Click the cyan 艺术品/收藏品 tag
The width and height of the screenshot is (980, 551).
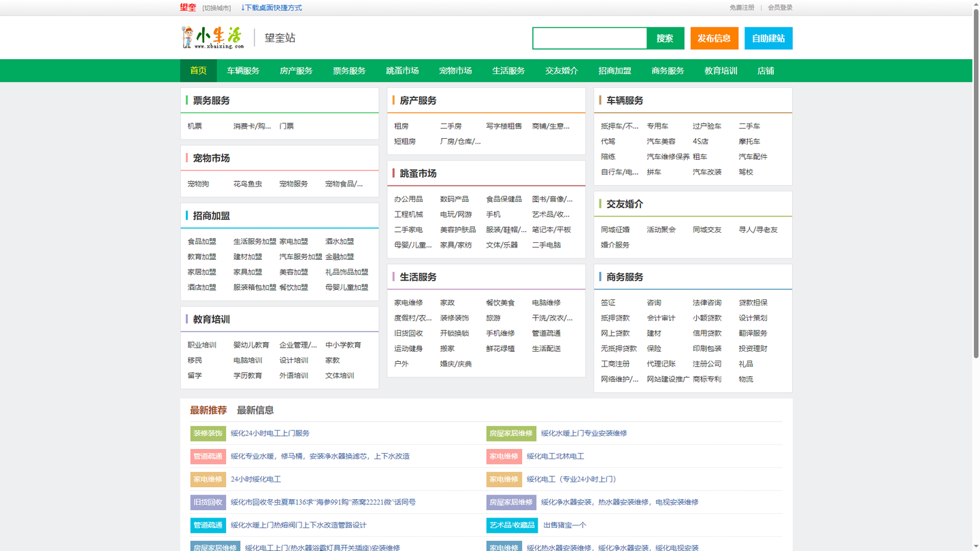[512, 525]
